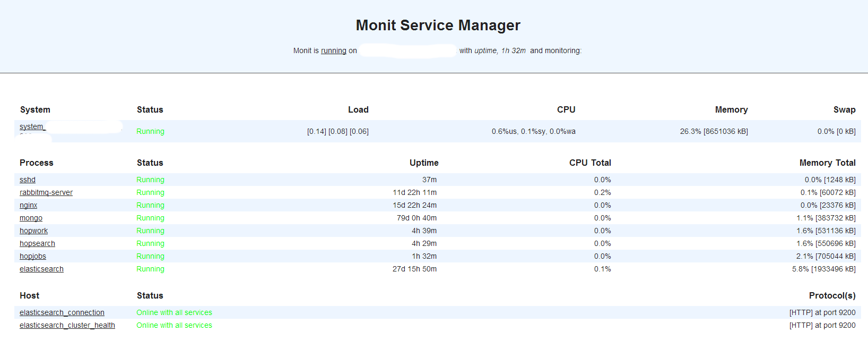Viewport: 868px width, 340px height.
Task: Click the rabbitmq-server CPU Total value
Action: pyautogui.click(x=602, y=193)
